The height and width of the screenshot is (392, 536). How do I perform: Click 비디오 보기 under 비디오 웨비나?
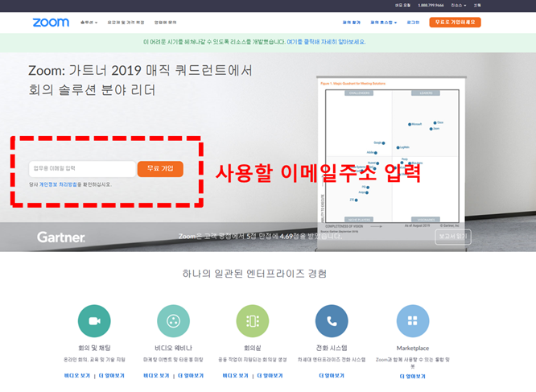coord(156,376)
